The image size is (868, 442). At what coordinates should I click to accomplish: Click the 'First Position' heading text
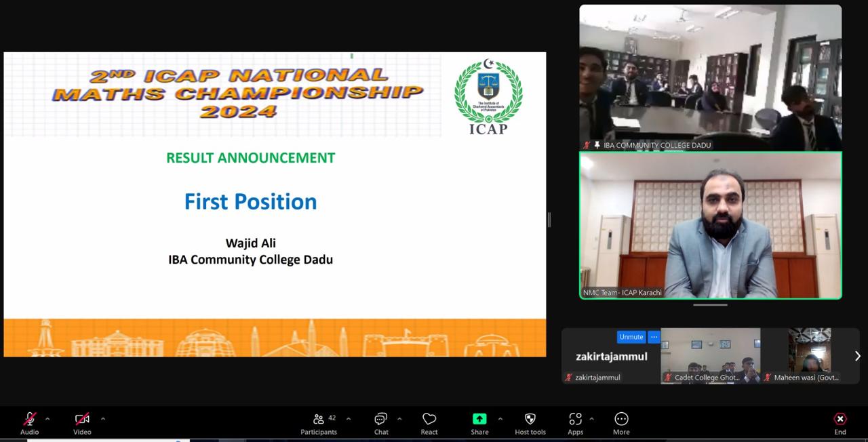click(x=251, y=201)
